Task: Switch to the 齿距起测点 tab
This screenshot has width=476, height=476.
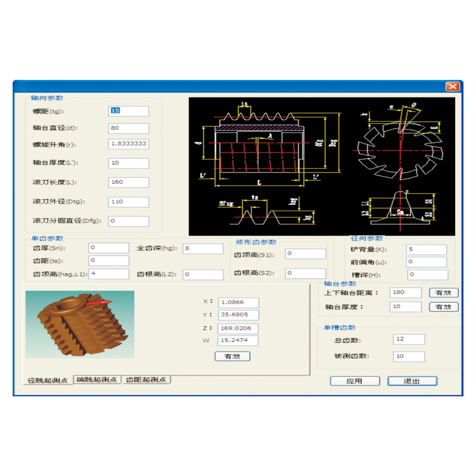Action: [x=146, y=380]
